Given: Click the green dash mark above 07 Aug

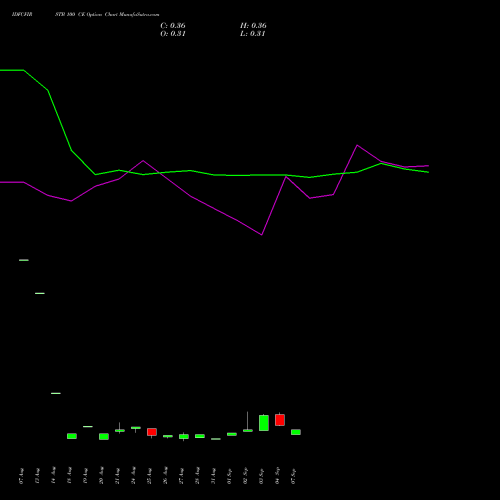Looking at the screenshot, I should [24, 260].
